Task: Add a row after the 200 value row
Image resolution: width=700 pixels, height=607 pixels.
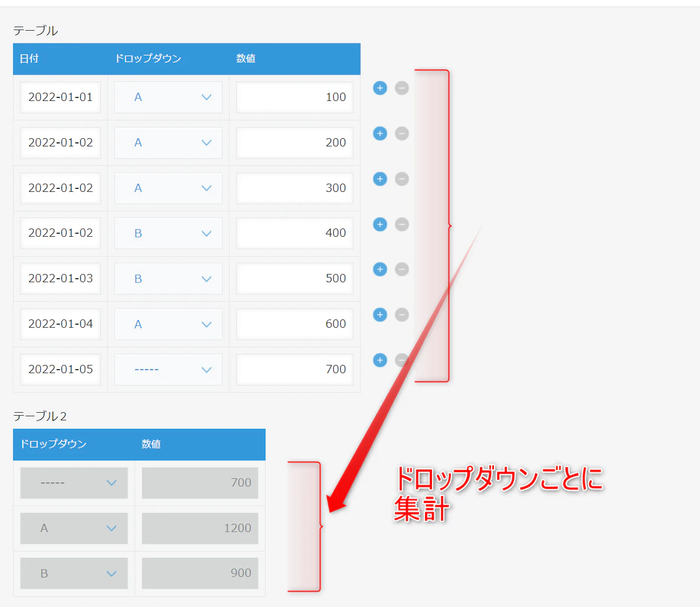Action: point(380,133)
